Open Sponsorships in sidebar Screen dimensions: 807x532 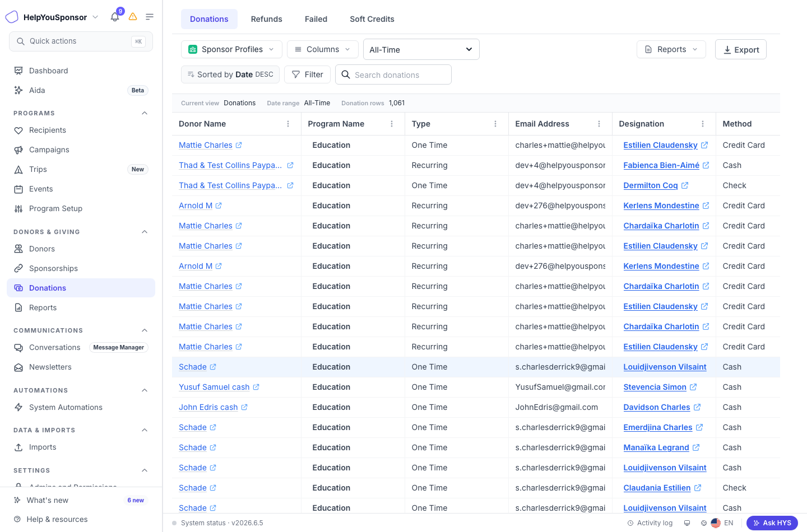(x=81, y=268)
